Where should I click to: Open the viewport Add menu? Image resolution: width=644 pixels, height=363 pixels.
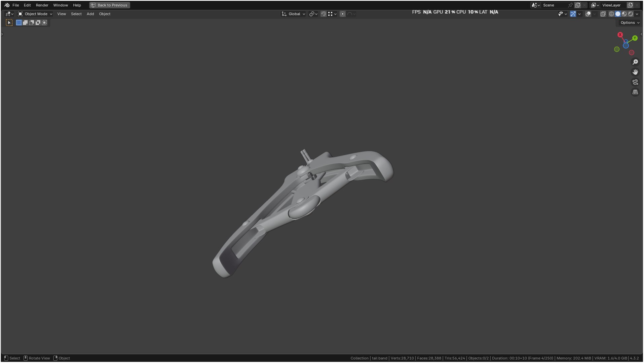point(90,14)
